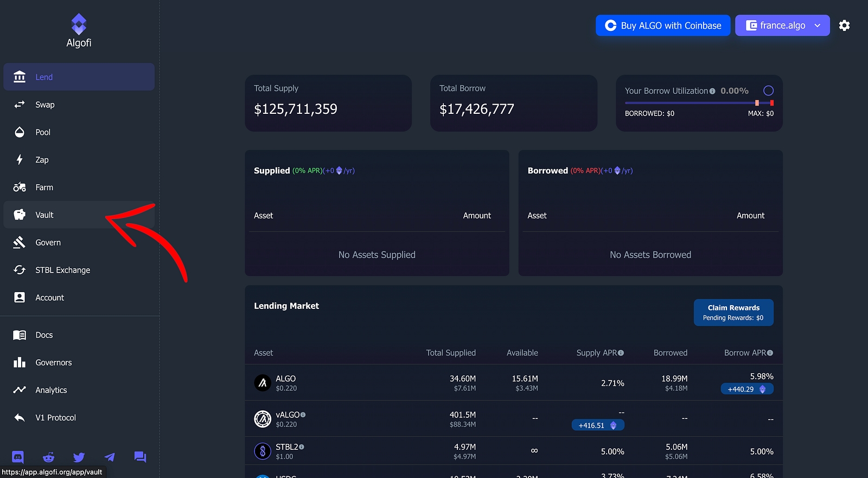868x478 pixels.
Task: Open the chat bubbles icon
Action: [140, 457]
